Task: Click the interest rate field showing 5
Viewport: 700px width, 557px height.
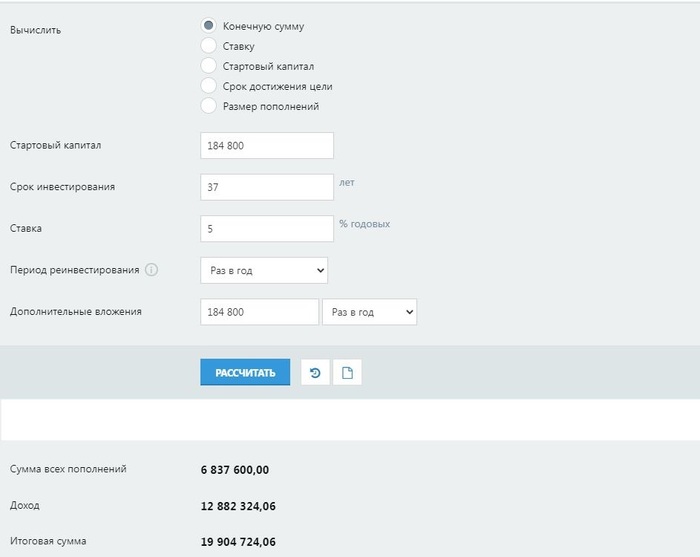Action: [267, 229]
